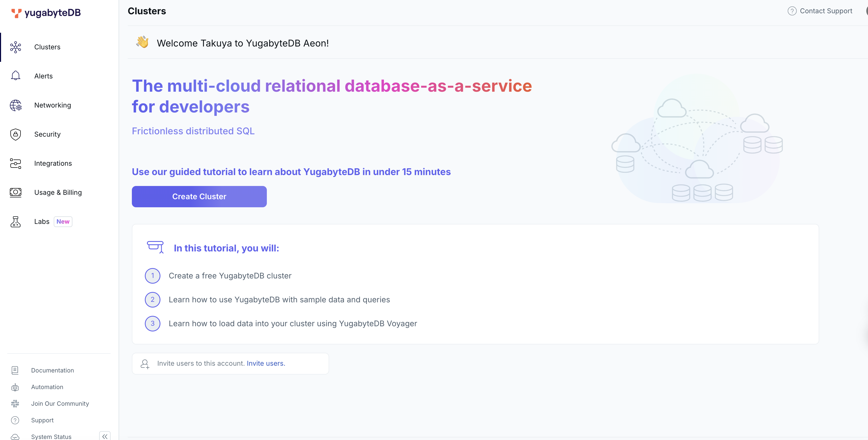Open the System Status link
This screenshot has height=440, width=868.
tap(51, 437)
